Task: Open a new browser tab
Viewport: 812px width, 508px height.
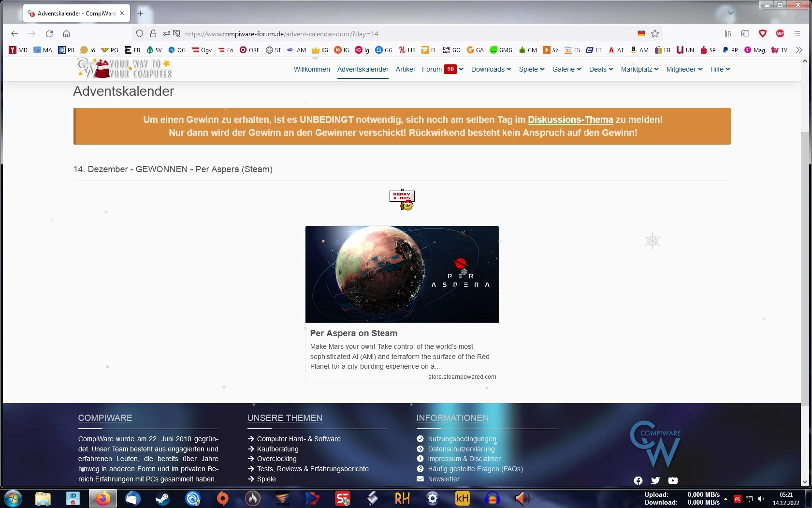Action: click(141, 14)
